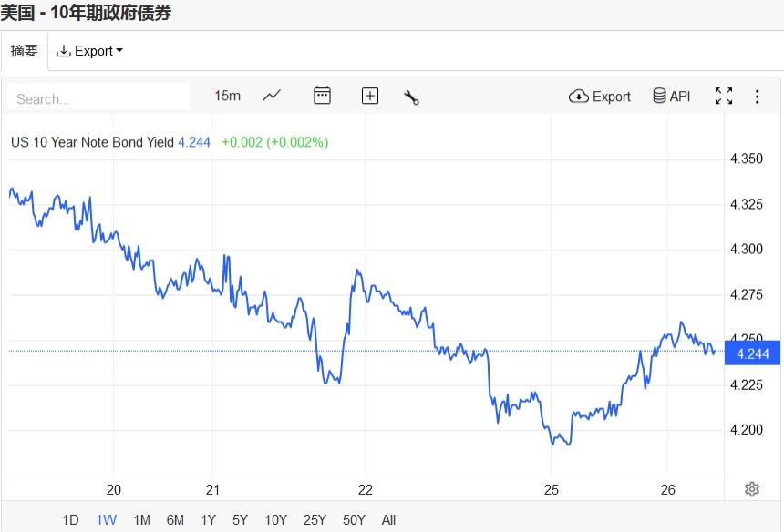Open chart settings gear icon
The height and width of the screenshot is (532, 784).
752,489
